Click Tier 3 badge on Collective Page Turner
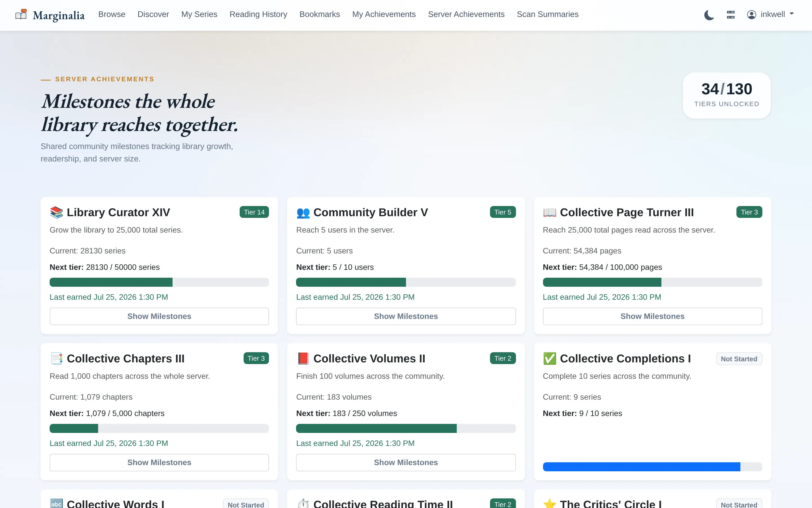Image resolution: width=812 pixels, height=508 pixels. (749, 212)
